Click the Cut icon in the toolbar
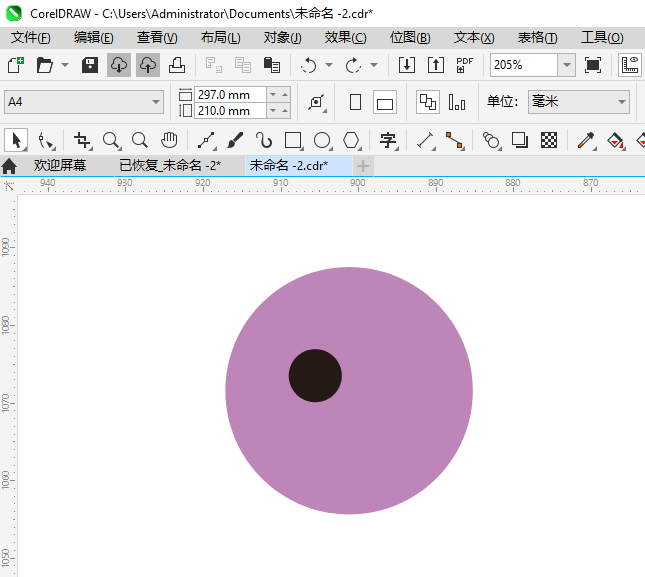This screenshot has height=577, width=645. 213,65
